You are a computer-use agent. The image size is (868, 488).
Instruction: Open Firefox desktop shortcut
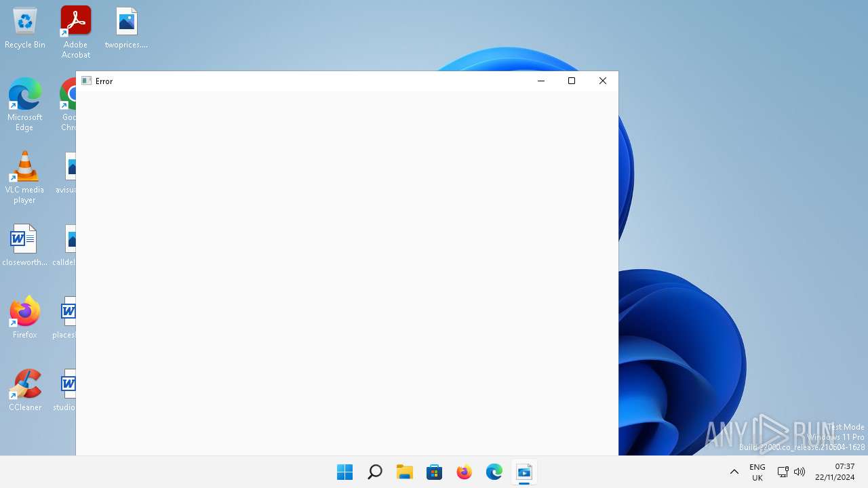[24, 317]
